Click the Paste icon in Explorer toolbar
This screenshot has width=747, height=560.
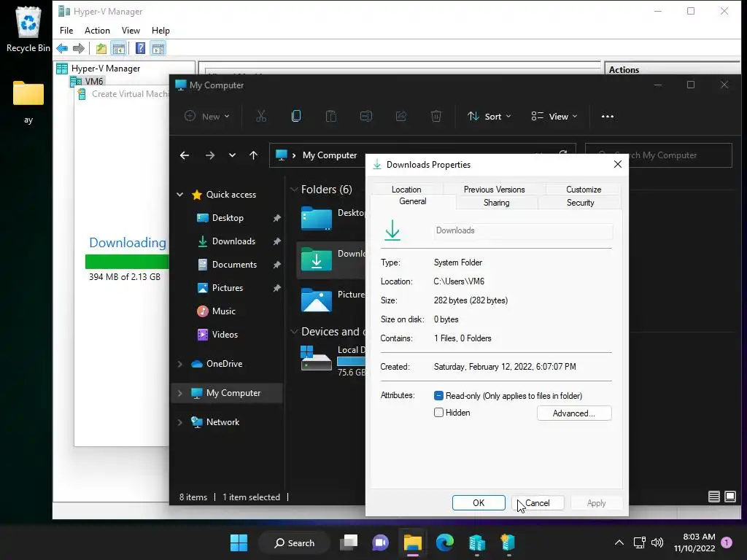point(330,116)
